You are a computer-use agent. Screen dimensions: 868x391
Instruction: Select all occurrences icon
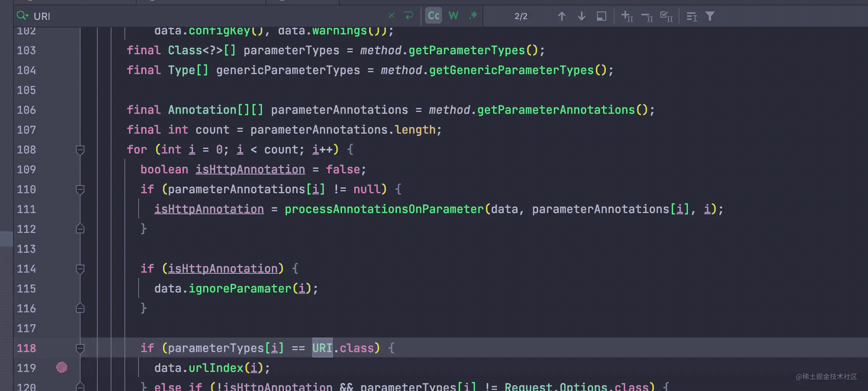click(666, 16)
